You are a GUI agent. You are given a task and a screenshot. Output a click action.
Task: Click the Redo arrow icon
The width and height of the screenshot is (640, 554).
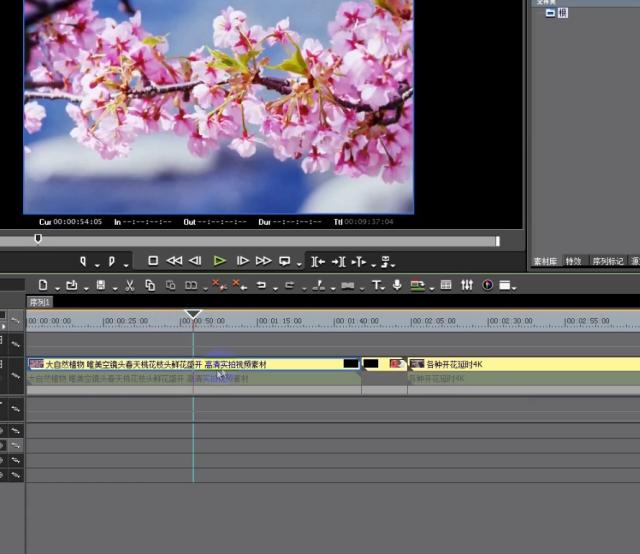290,285
